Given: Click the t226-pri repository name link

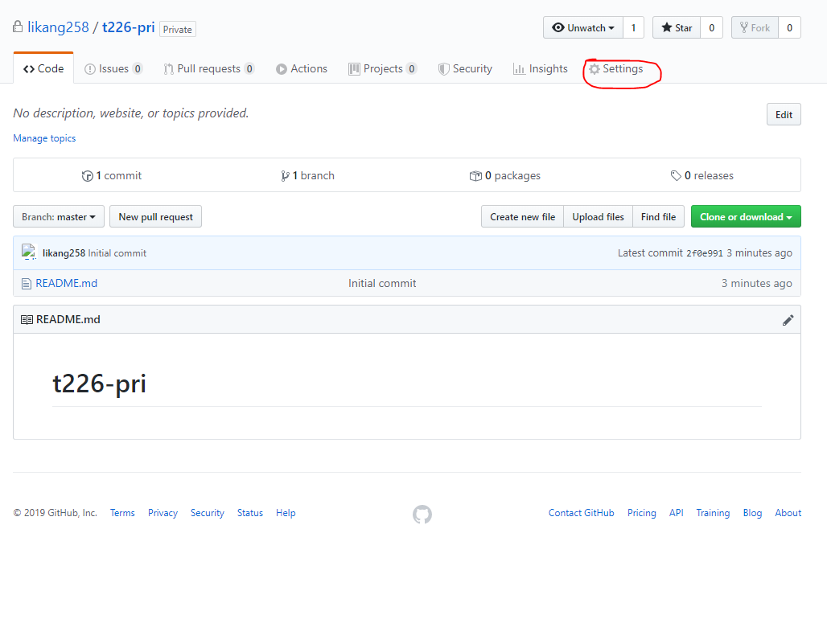Looking at the screenshot, I should click(x=128, y=27).
